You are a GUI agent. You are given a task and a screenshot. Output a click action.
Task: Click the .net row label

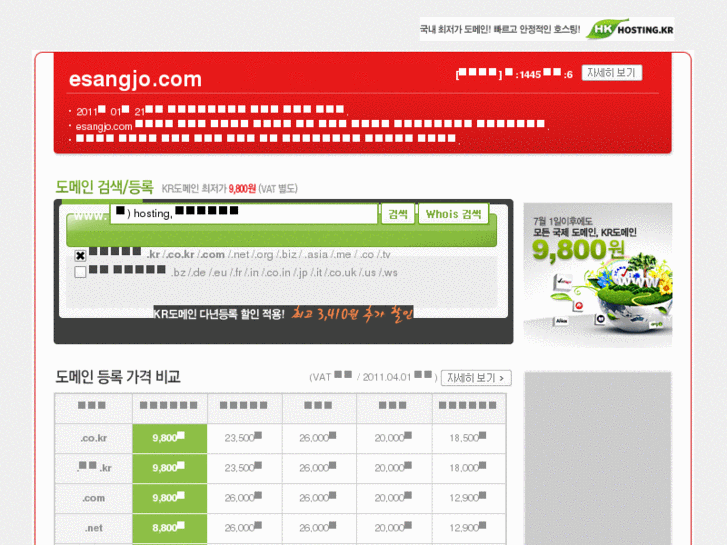(94, 528)
